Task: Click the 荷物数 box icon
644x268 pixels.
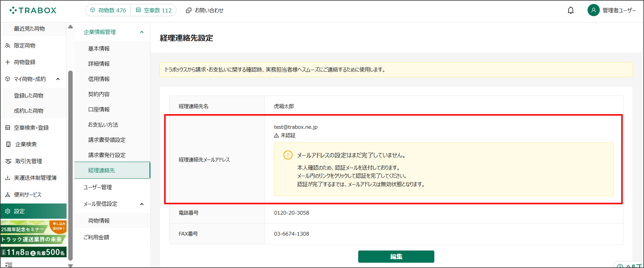Action: 93,10
